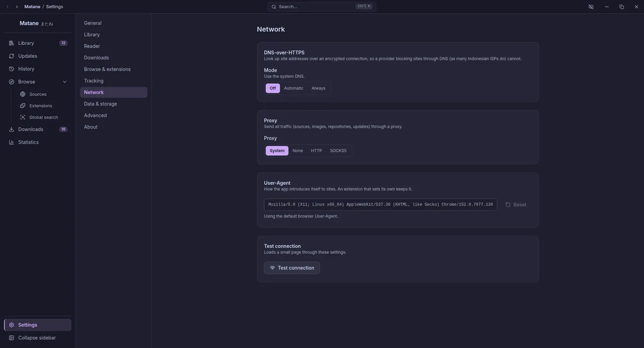Image resolution: width=644 pixels, height=348 pixels.
Task: Click the Ctrl K shortcut hint
Action: 364,7
